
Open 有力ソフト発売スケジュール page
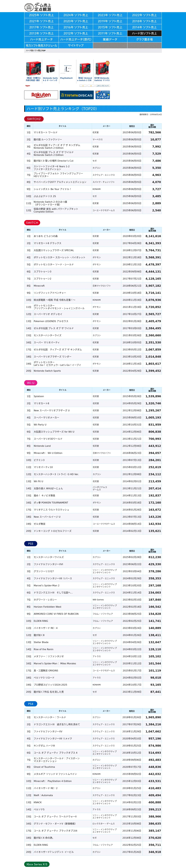point(41,45)
